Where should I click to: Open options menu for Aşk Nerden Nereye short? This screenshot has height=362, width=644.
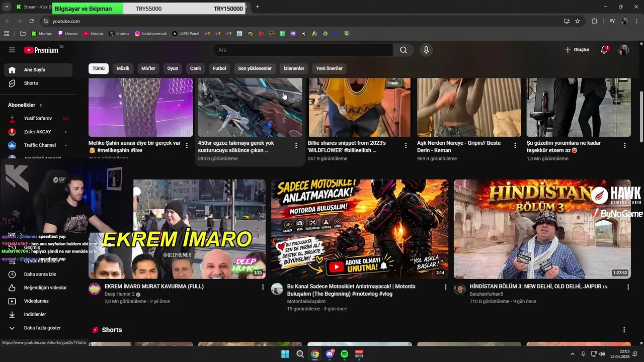coord(515,145)
